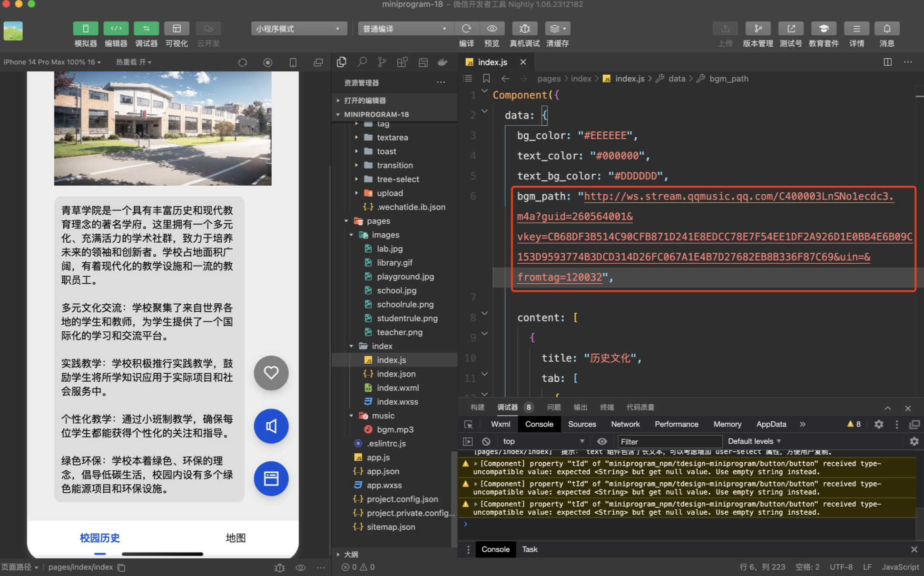Screen dimensions: 924x576
Task: Open version management tool
Action: 757,29
